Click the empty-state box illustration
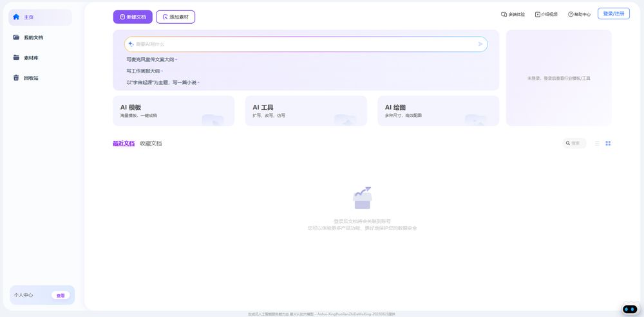 pos(362,199)
